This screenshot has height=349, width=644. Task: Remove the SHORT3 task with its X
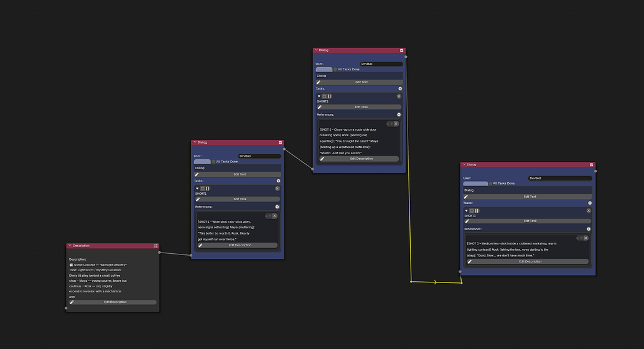(x=589, y=211)
